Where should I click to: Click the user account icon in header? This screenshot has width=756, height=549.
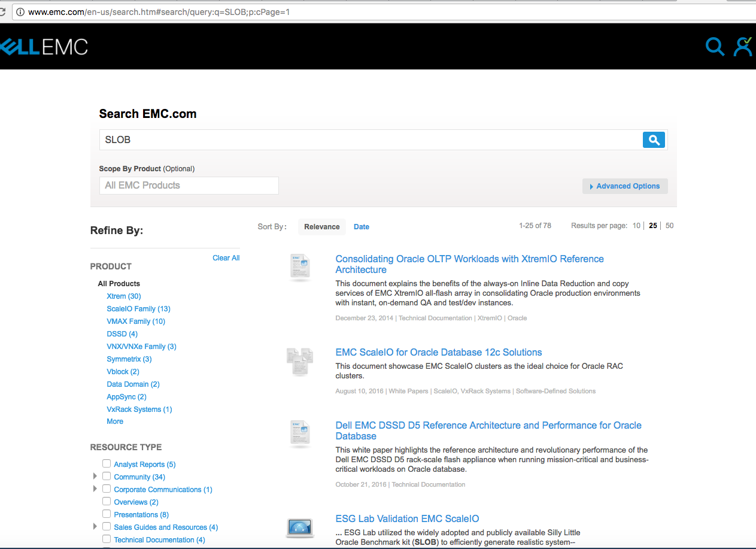coord(743,46)
